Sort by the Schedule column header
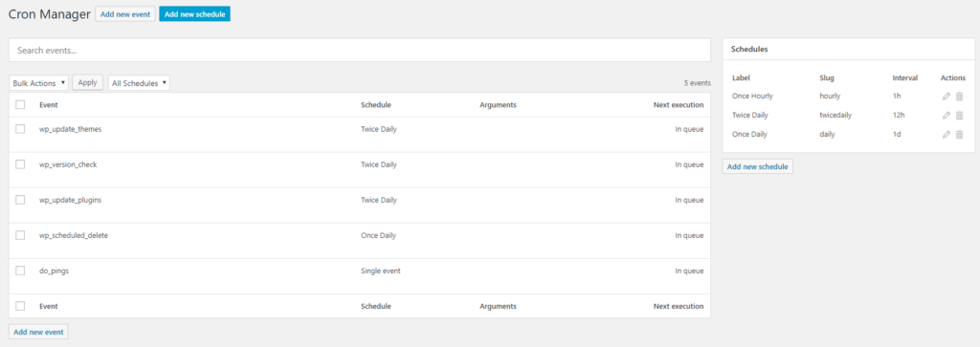 tap(375, 105)
